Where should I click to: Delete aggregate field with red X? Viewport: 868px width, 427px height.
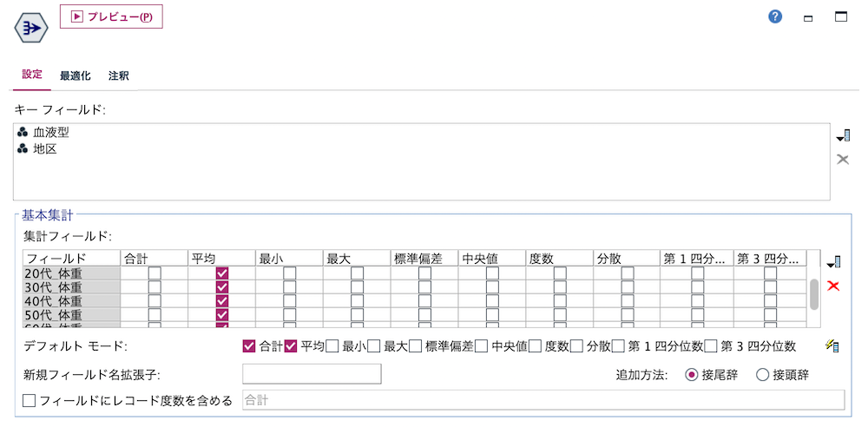click(x=833, y=286)
